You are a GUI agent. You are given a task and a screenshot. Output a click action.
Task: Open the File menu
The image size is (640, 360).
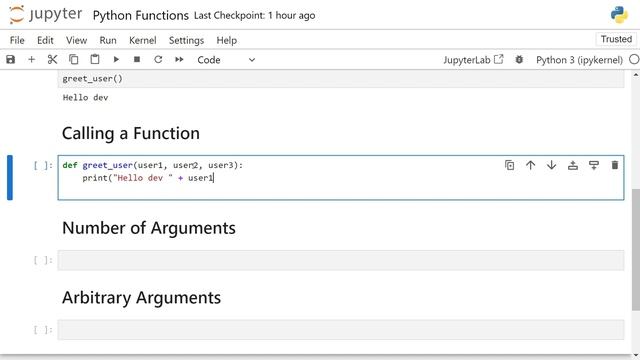coord(17,40)
